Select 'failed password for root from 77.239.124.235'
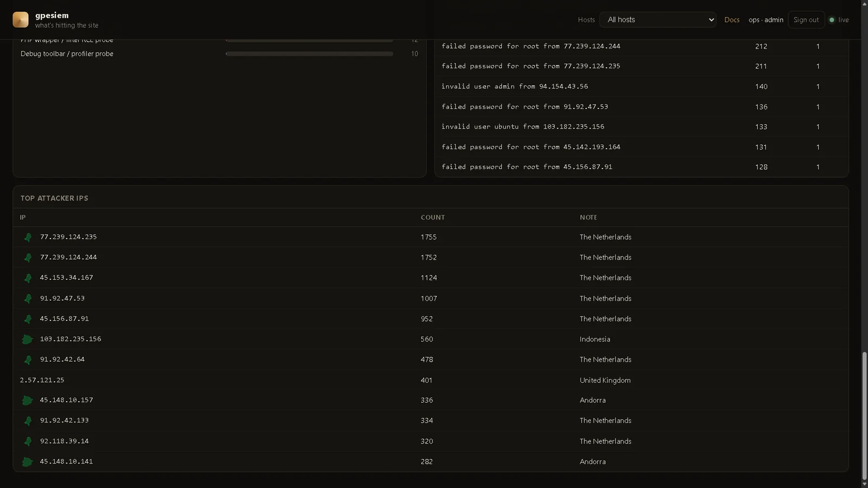The image size is (868, 488). point(531,66)
